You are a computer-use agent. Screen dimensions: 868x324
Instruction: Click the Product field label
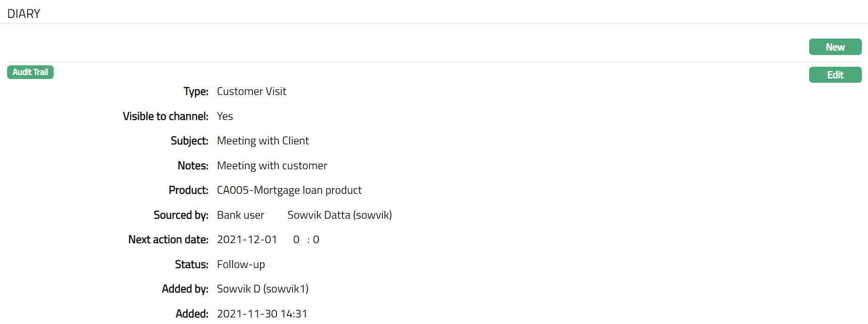(188, 190)
